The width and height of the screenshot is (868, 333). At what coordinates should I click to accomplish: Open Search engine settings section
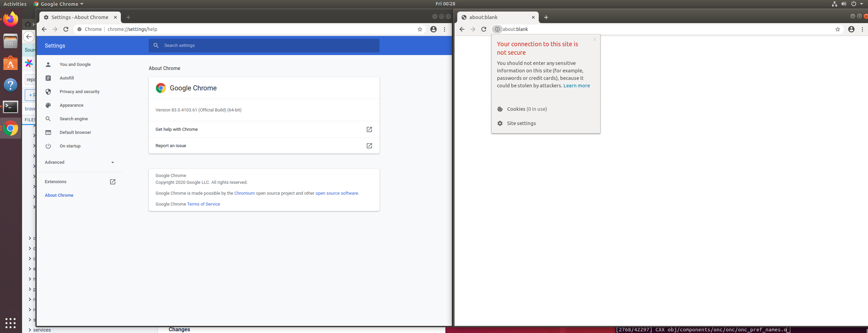tap(74, 119)
